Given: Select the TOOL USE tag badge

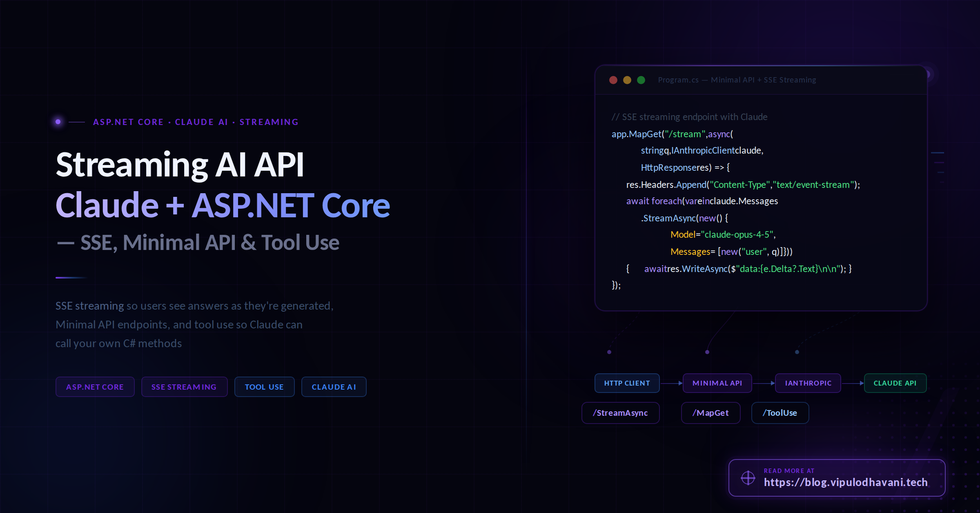Looking at the screenshot, I should pyautogui.click(x=264, y=387).
